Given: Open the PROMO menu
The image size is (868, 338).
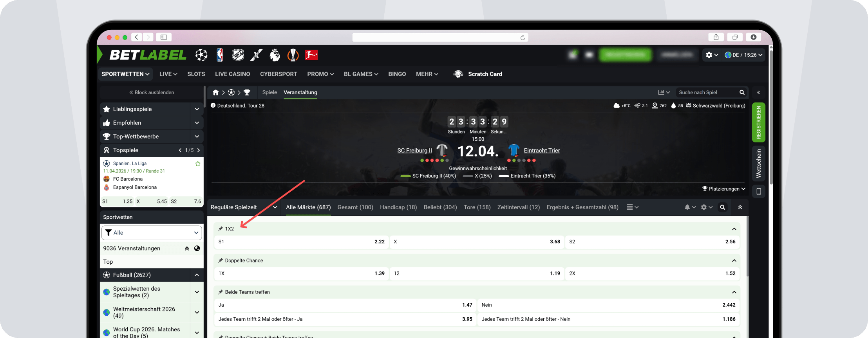Looking at the screenshot, I should (320, 74).
